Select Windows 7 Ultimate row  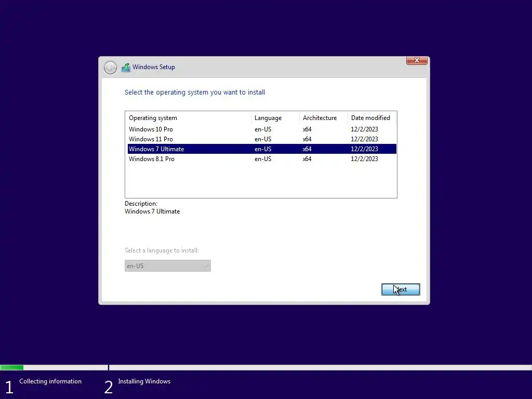[x=262, y=149]
